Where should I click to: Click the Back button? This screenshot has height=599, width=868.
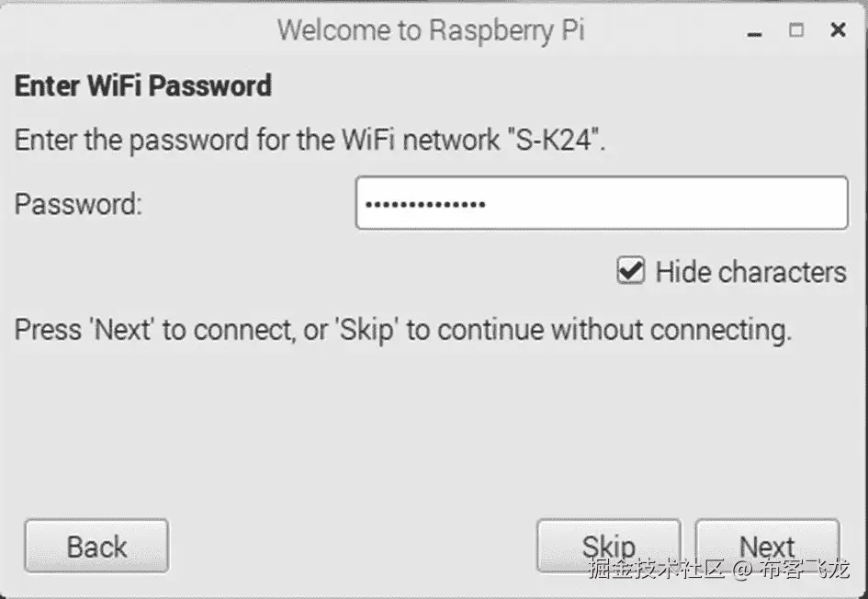coord(96,547)
